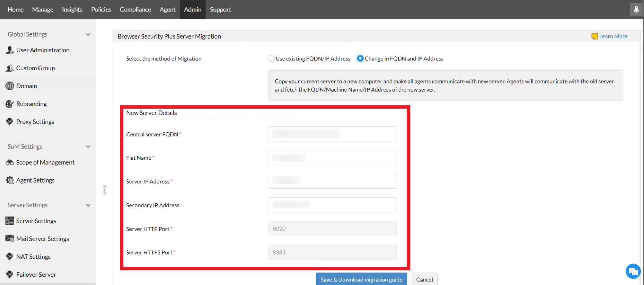Image resolution: width=644 pixels, height=285 pixels.
Task: Click the New Server Details heading
Action: [152, 113]
